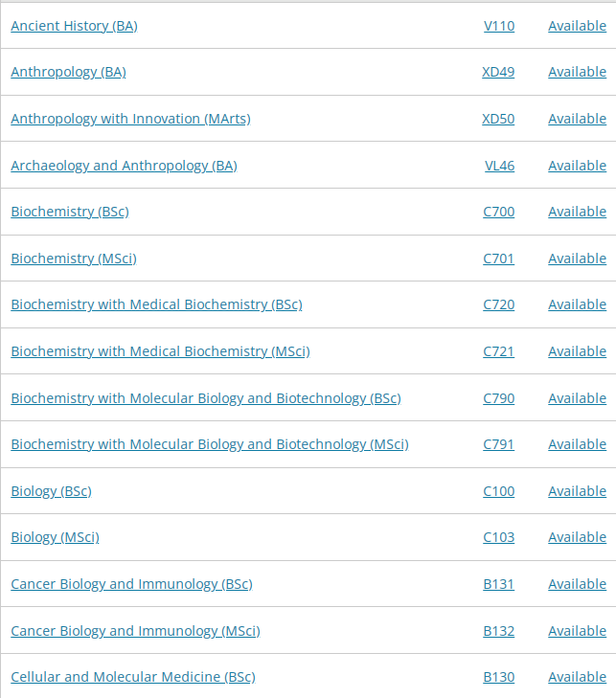Open Biochemistry with Medical Biochemistry (MSci)
This screenshot has height=698, width=616.
pyautogui.click(x=160, y=351)
